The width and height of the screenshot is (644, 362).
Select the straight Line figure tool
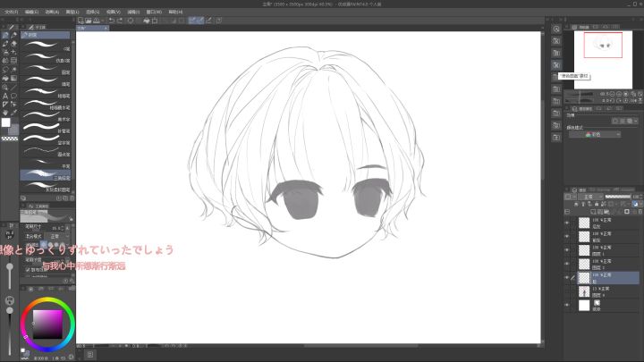13,87
